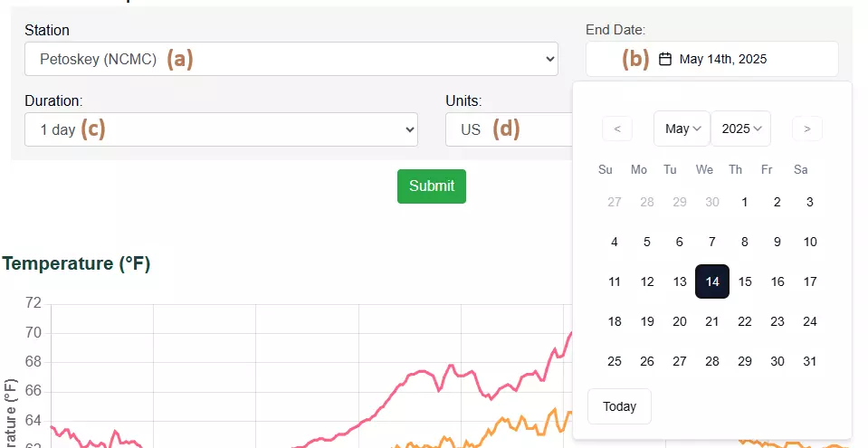Go to next month in calendar
Screen dimensions: 868x448
(806, 129)
